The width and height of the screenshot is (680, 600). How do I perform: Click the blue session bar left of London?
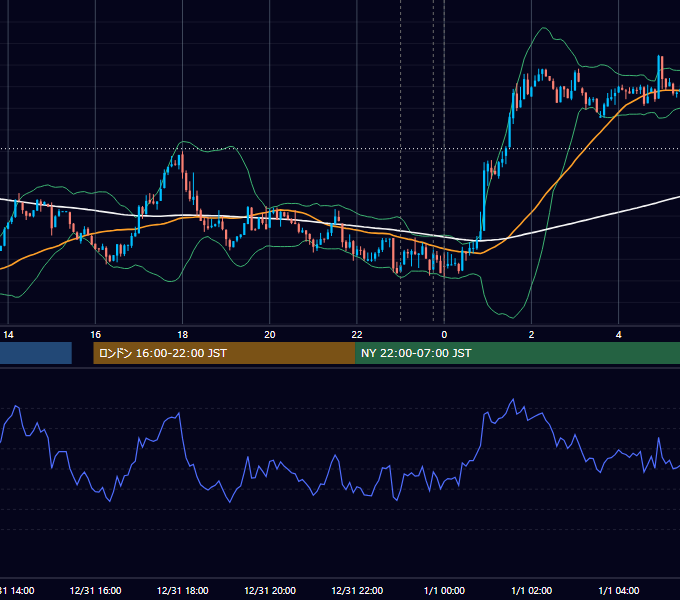click(x=36, y=353)
